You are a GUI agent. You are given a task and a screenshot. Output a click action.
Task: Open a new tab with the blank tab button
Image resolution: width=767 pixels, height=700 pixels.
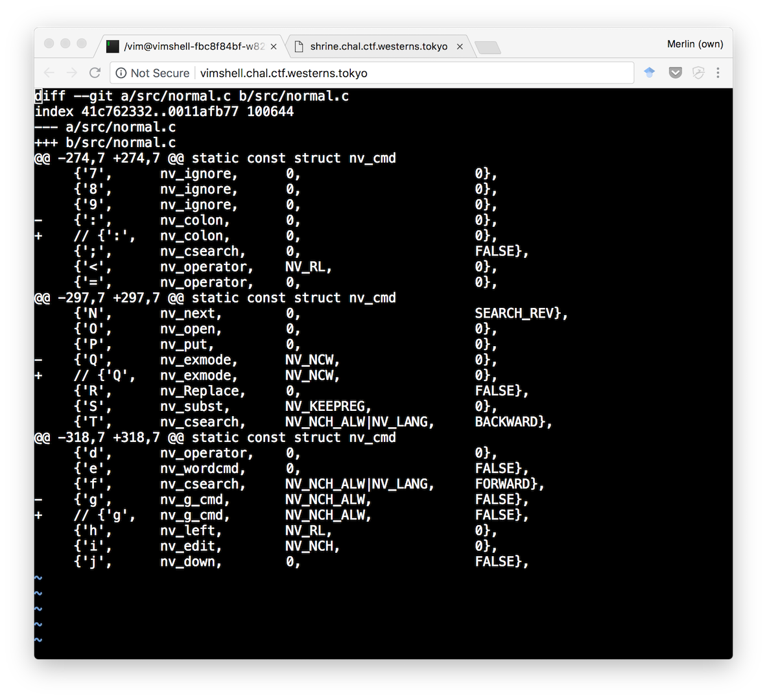[x=487, y=47]
